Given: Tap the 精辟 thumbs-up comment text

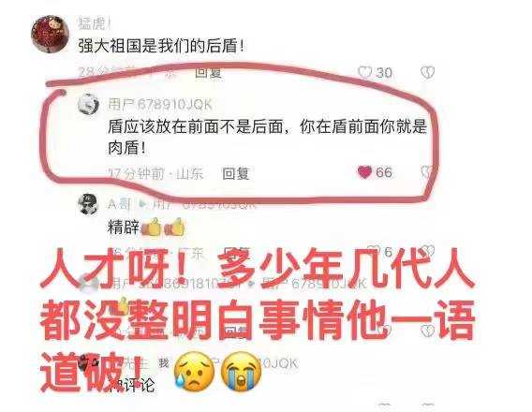Looking at the screenshot, I should pos(146,227).
